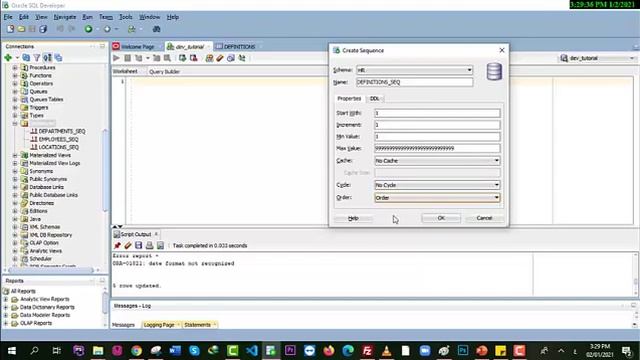
Task: Select Database Links in the connections tree
Action: [47, 187]
